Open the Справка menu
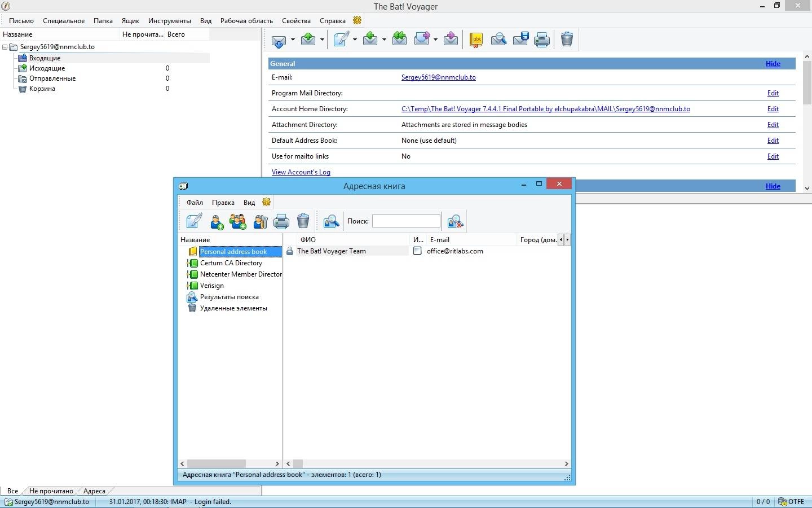The height and width of the screenshot is (508, 812). click(333, 21)
